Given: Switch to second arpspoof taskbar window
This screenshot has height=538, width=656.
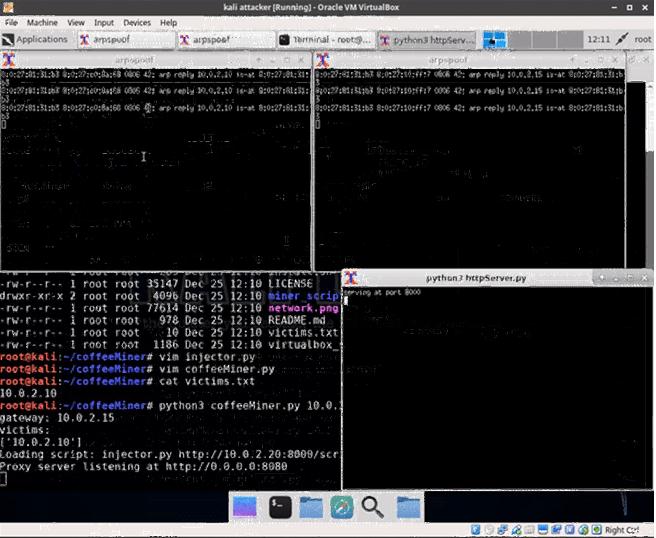Looking at the screenshot, I should click(226, 40).
